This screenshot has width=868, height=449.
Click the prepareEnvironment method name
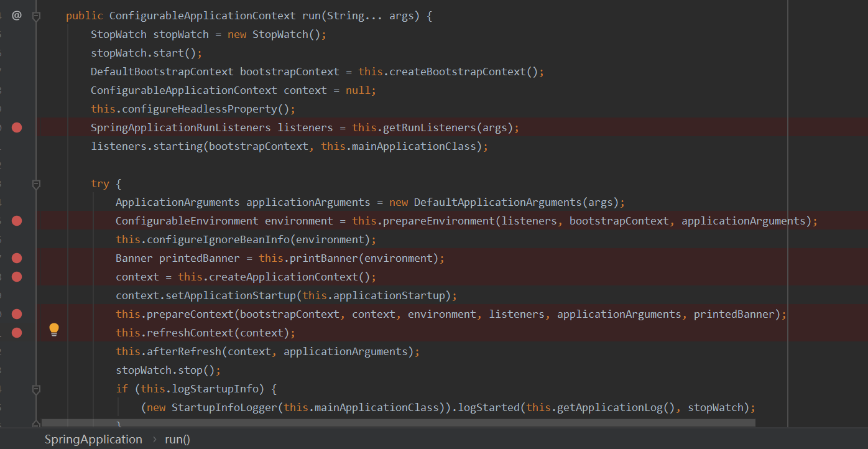click(439, 221)
